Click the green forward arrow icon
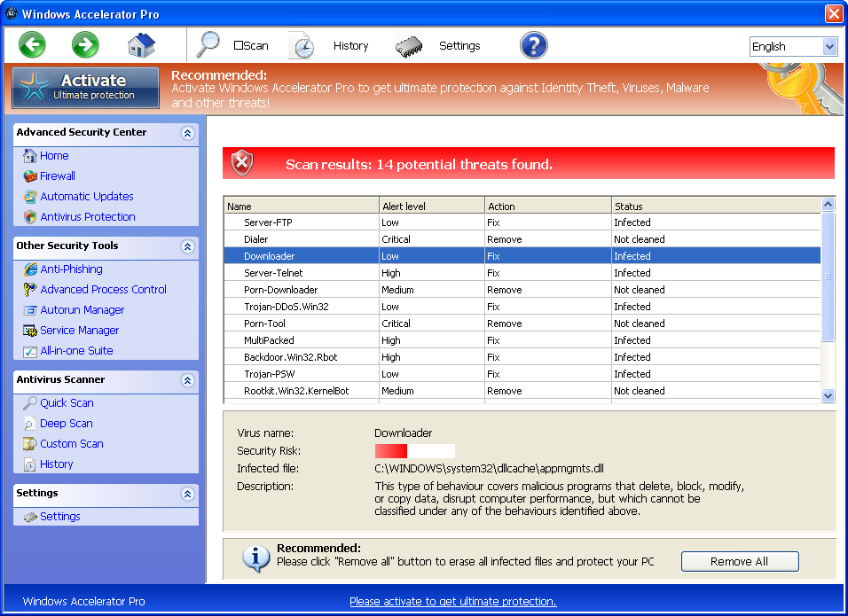The height and width of the screenshot is (616, 848). 85,44
